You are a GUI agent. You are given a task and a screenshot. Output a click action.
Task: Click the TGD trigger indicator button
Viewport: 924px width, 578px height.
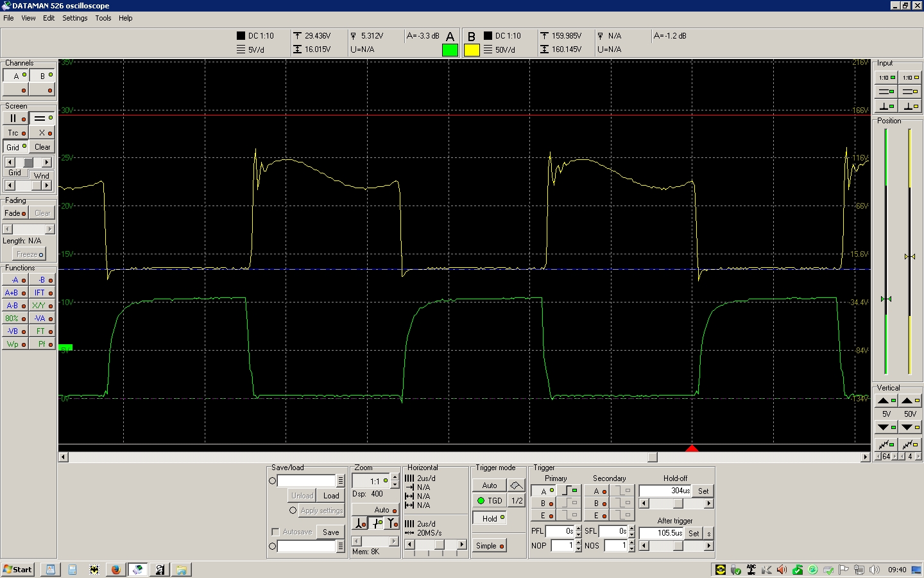coord(490,501)
